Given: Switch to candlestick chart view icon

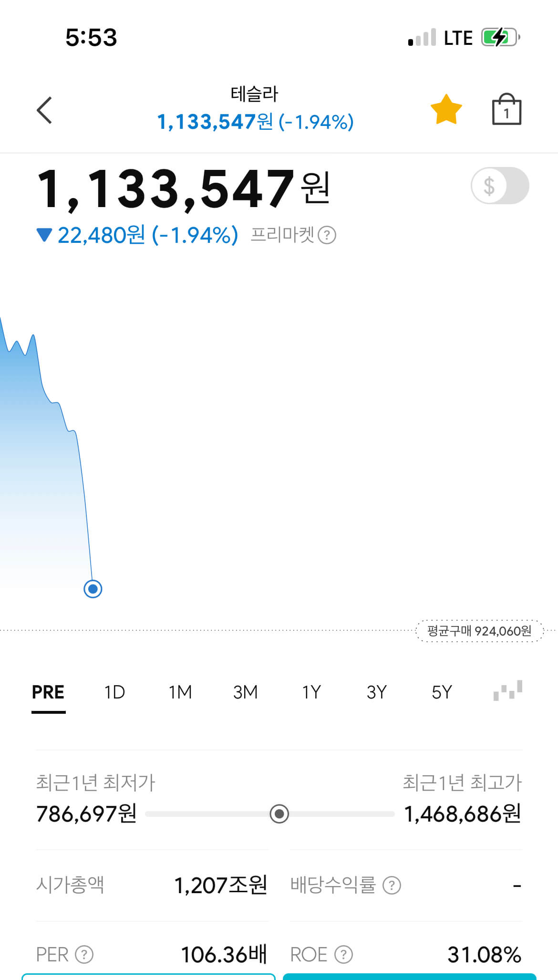Looking at the screenshot, I should coord(507,691).
